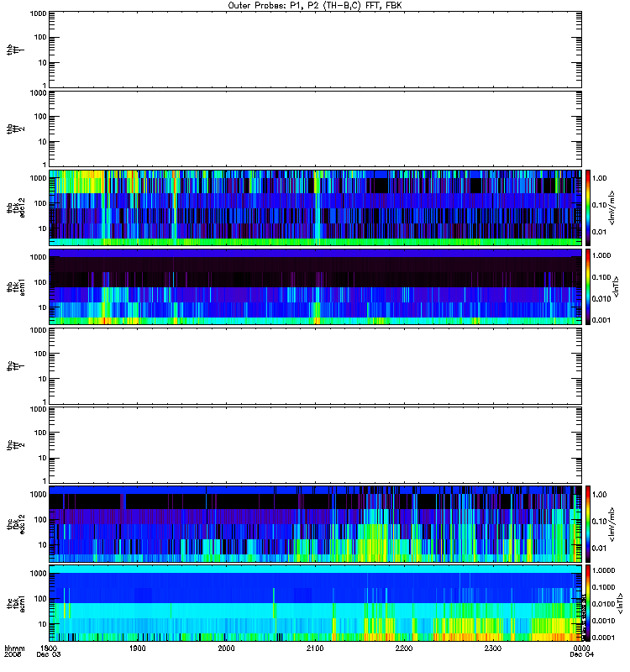Click the 'thb fbk edc12' y-axis label
The height and width of the screenshot is (672, 630).
(15, 207)
